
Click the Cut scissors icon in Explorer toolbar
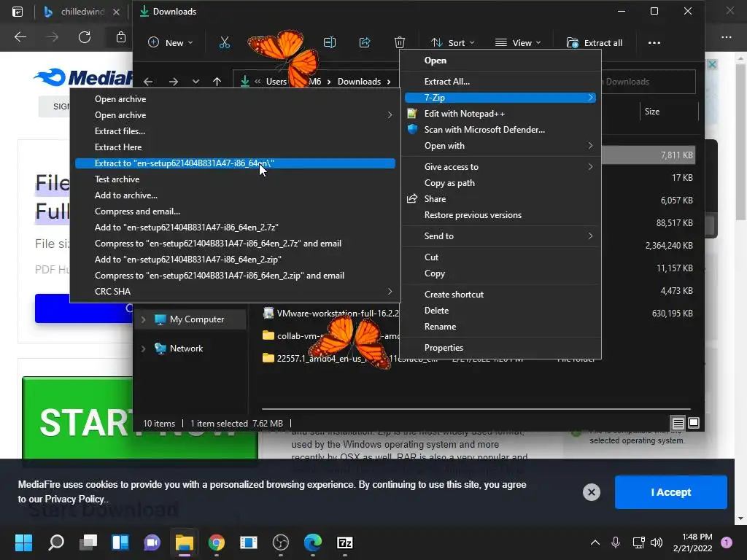point(225,43)
